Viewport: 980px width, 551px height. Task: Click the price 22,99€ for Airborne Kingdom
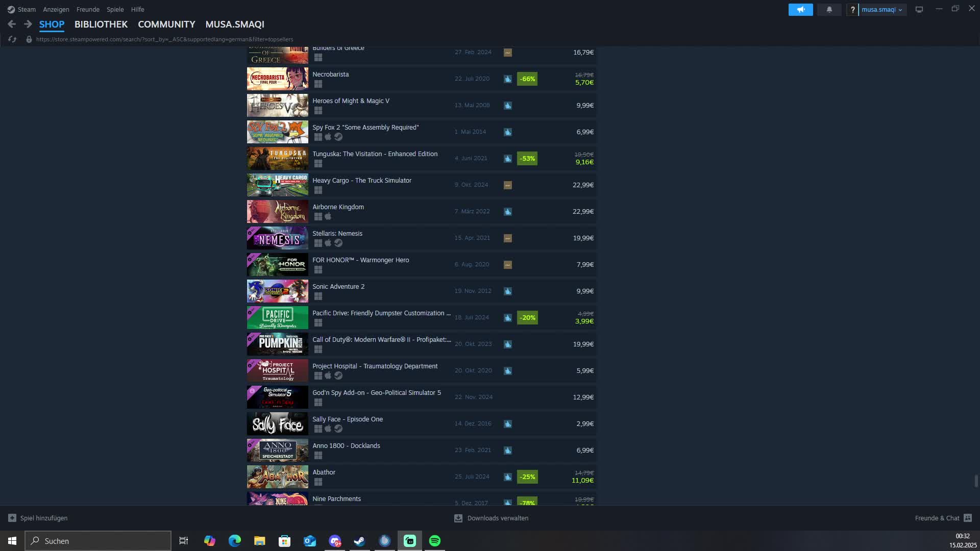[x=583, y=211]
